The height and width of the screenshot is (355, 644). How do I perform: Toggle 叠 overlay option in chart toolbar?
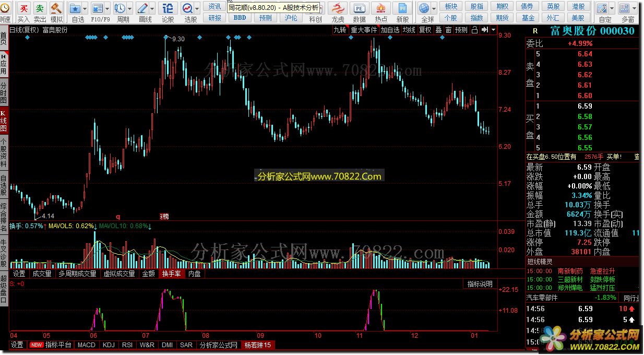coord(438,30)
